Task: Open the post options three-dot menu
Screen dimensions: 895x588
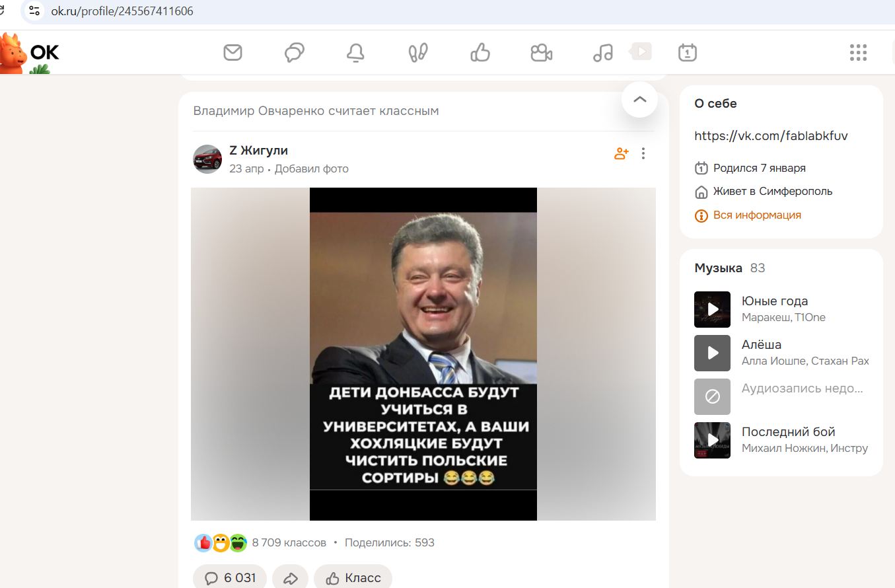Action: 643,153
